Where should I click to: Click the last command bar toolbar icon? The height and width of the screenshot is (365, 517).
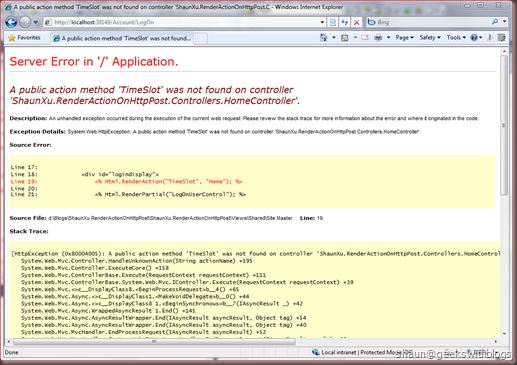pos(501,38)
